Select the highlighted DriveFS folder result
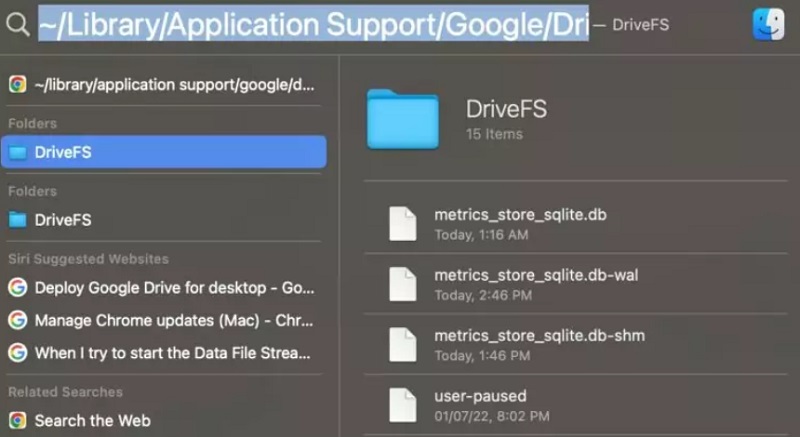Viewport: 800px width, 437px height. point(164,152)
